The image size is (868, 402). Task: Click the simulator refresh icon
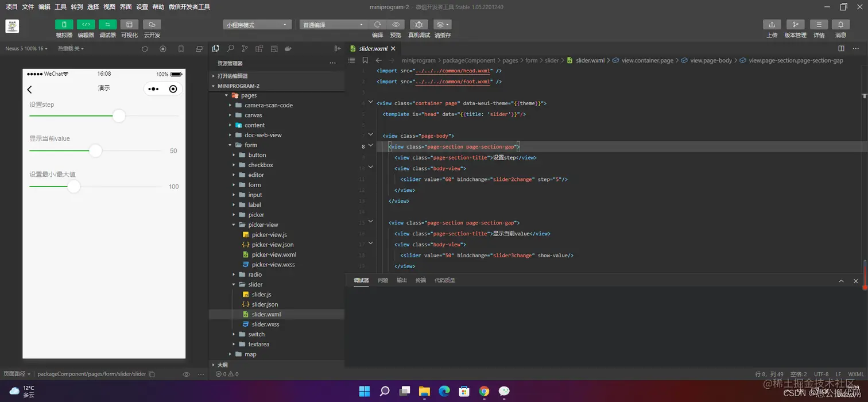coord(145,49)
